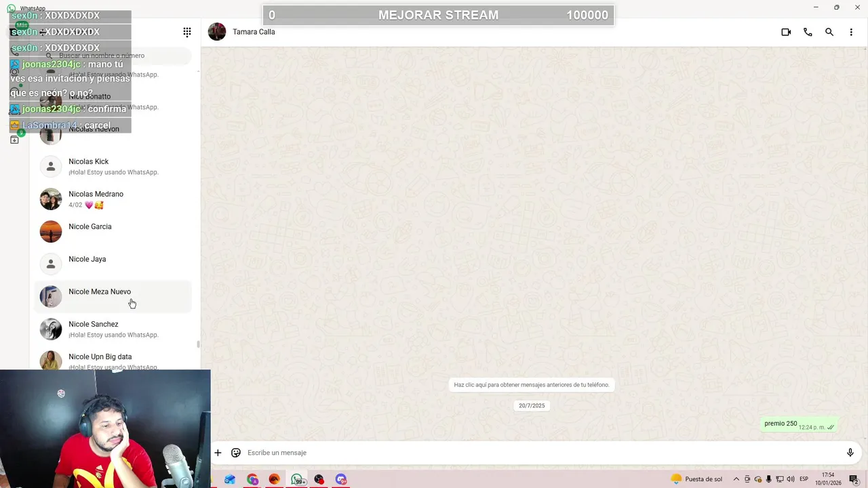The image size is (868, 488).
Task: Open the EA app from the taskbar
Action: tap(275, 479)
